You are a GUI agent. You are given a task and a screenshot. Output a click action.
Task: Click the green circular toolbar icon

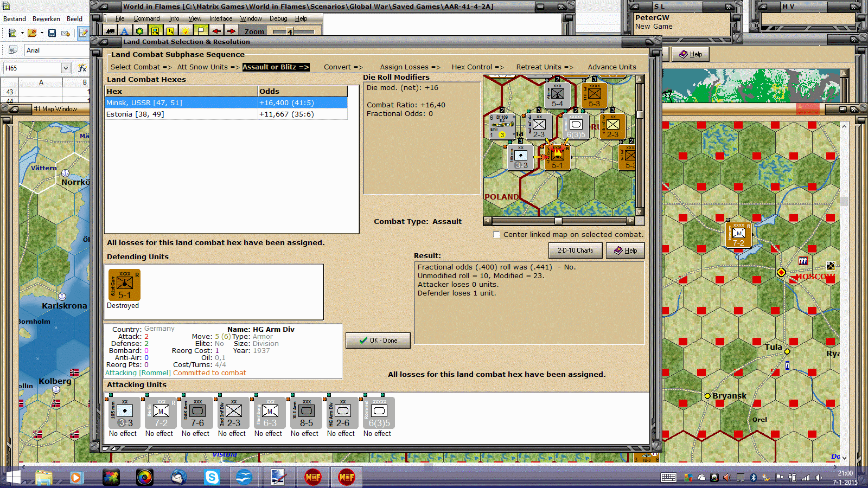point(140,31)
